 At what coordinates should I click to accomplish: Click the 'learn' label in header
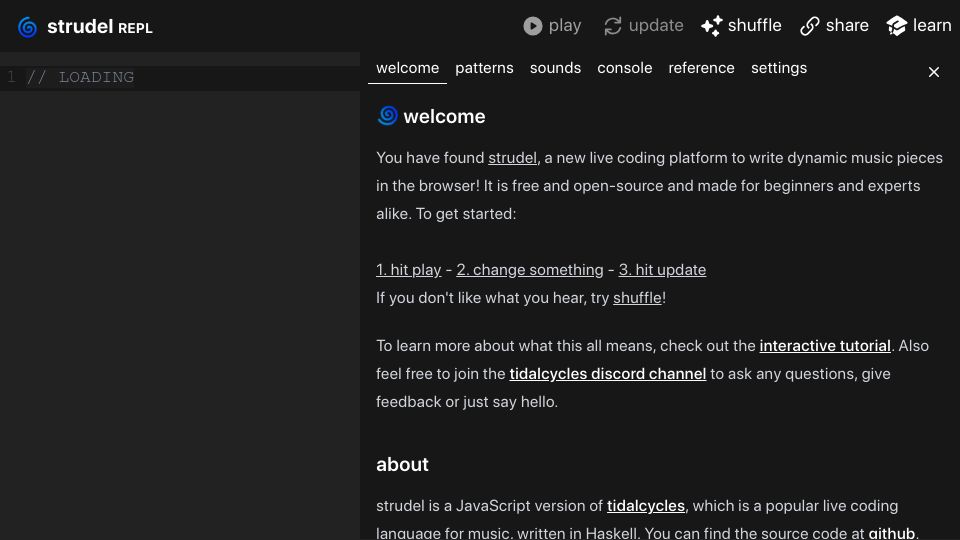click(x=932, y=26)
